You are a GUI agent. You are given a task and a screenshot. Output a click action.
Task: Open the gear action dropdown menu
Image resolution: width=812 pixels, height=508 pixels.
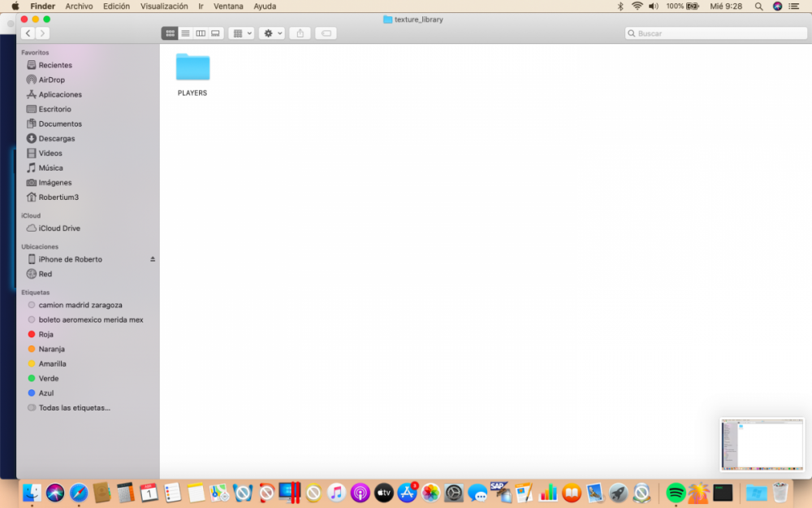point(271,33)
